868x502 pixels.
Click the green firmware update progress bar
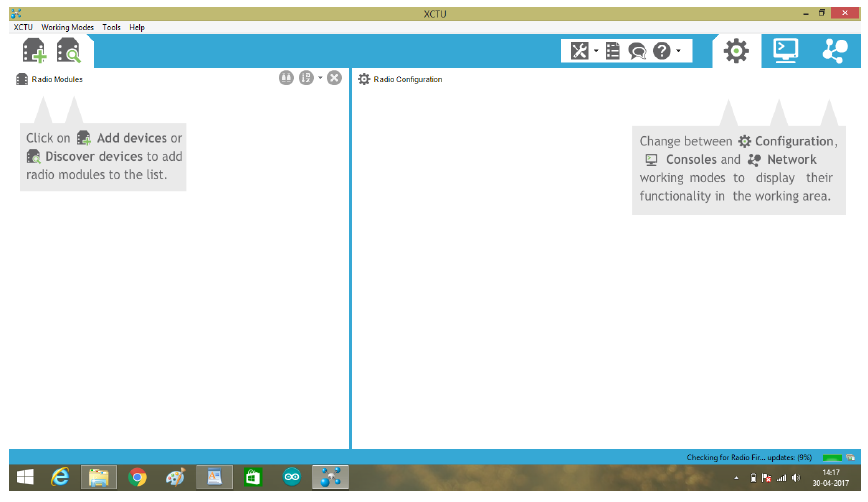pyautogui.click(x=832, y=458)
